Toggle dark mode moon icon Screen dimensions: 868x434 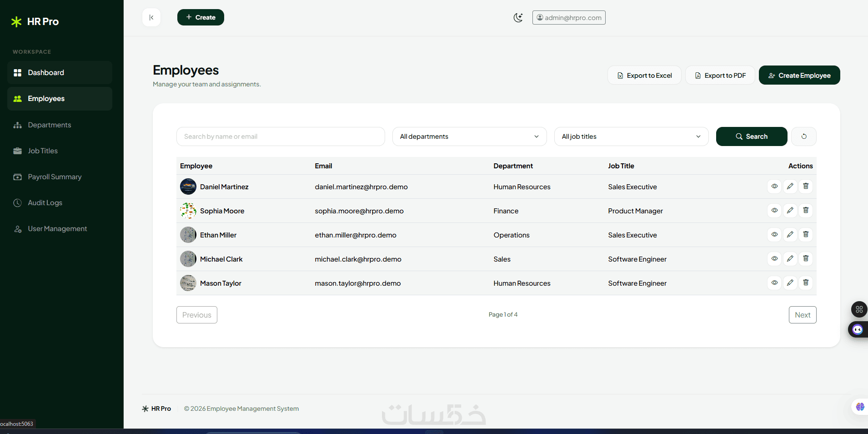518,18
